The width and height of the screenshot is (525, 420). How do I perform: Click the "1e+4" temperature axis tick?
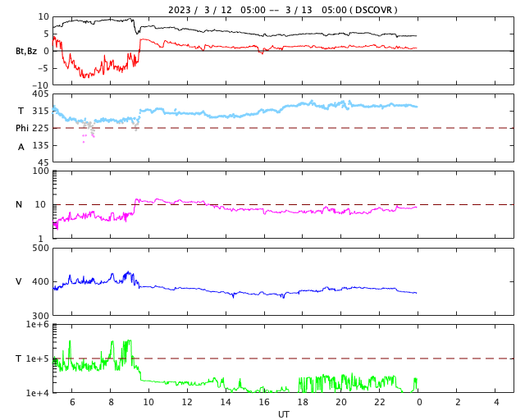38,393
